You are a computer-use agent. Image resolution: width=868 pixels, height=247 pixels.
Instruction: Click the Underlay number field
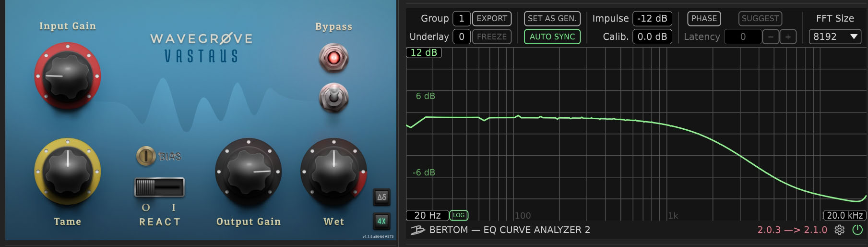[x=462, y=37]
